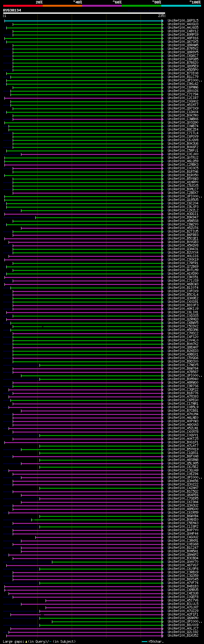This screenshot has height=644, width=204.
Task: Choose UniRef100_Q5L985 in the hit list
Action: pyautogui.click(x=183, y=464)
